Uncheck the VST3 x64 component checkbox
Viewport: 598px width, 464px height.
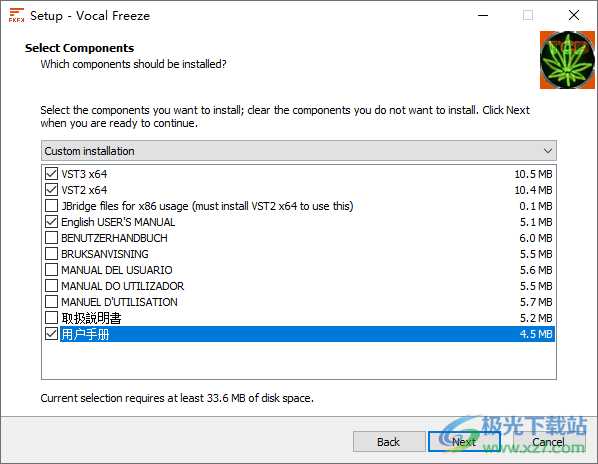pyautogui.click(x=51, y=174)
